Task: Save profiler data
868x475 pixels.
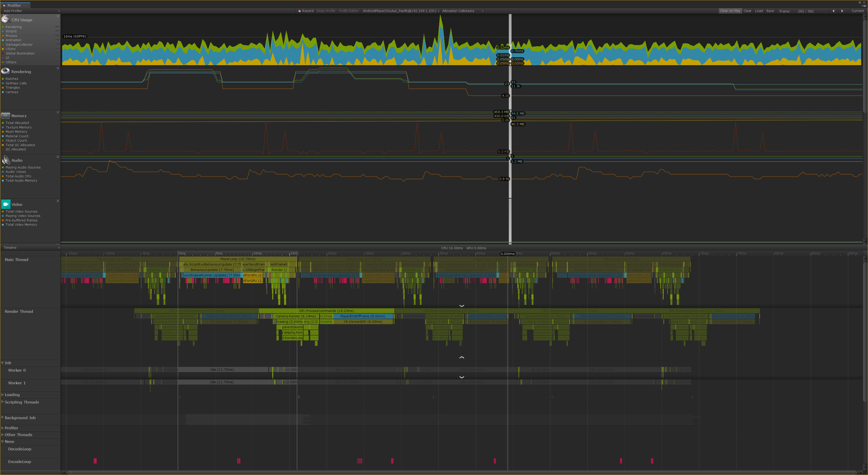Action: pos(770,11)
